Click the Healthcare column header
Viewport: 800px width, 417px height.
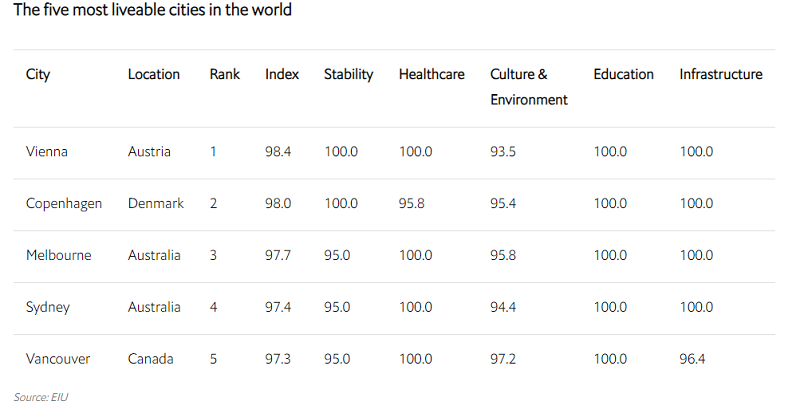click(x=432, y=74)
